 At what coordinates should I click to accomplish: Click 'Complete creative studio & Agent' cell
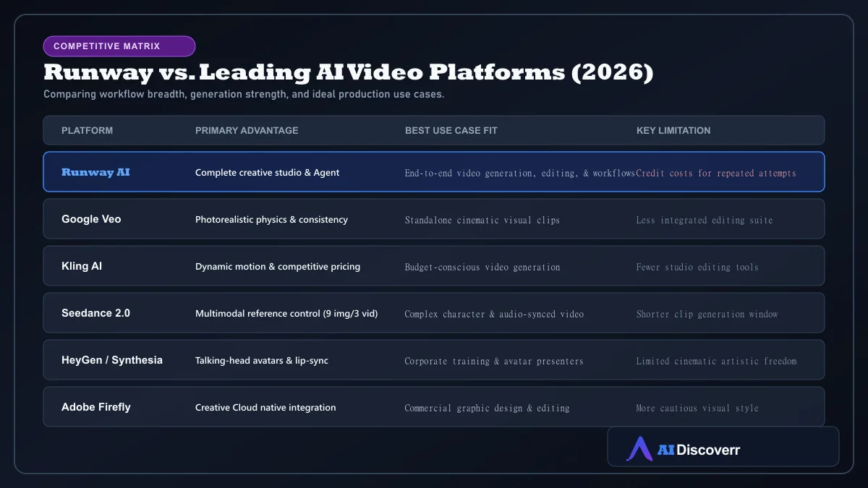tap(267, 173)
